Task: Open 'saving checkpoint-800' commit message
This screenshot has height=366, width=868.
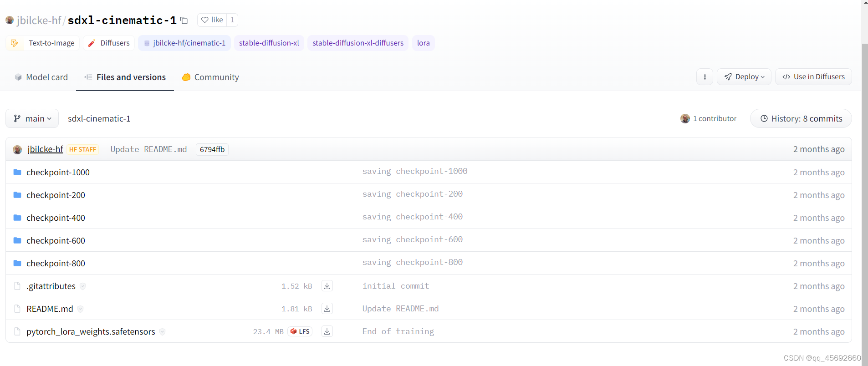Action: (413, 262)
